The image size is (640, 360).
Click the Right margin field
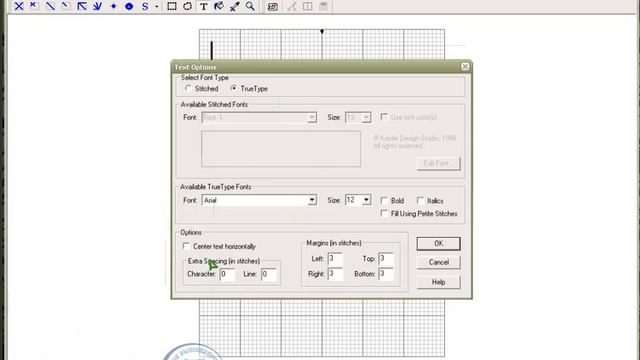point(335,274)
